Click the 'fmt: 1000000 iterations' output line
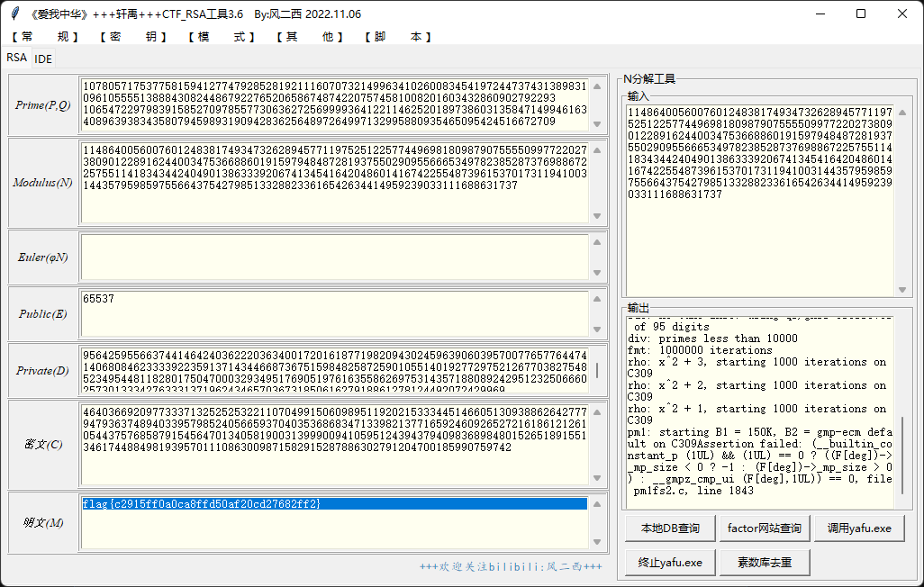924x587 pixels. coord(700,350)
